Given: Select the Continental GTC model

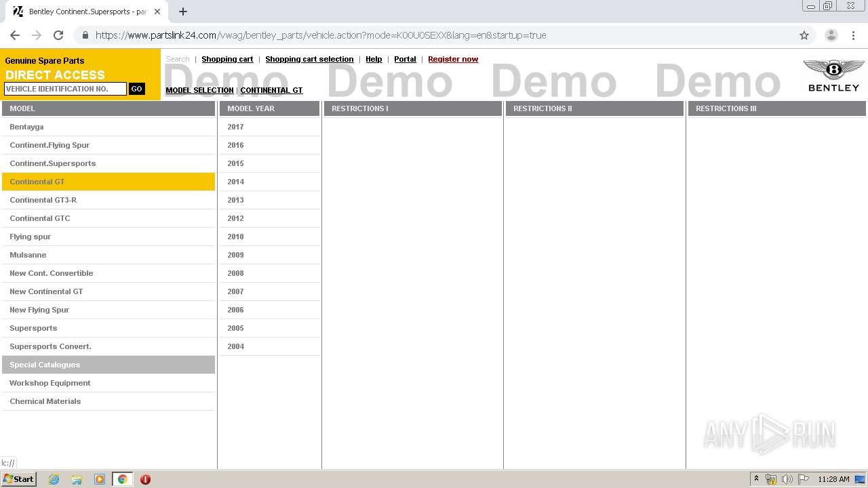Looking at the screenshot, I should tap(108, 218).
